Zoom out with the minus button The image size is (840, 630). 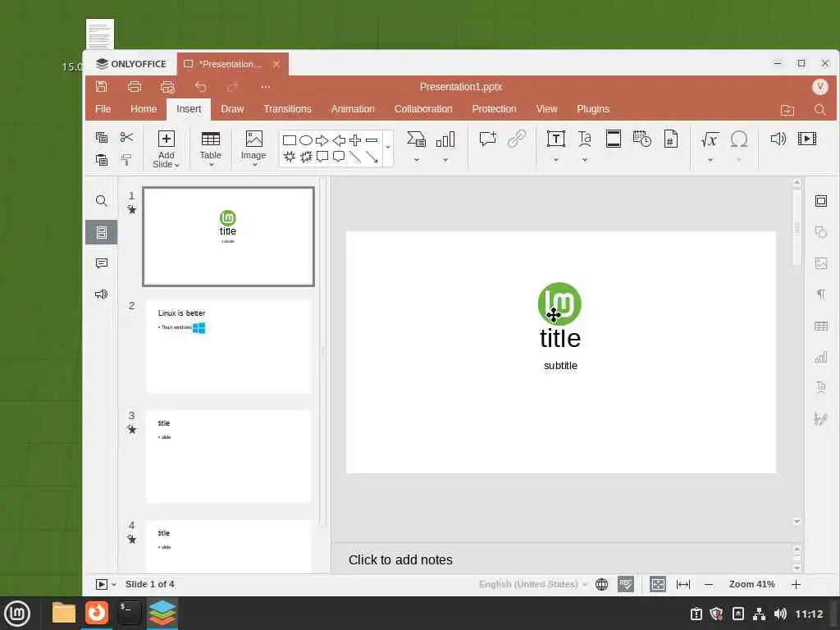point(709,584)
